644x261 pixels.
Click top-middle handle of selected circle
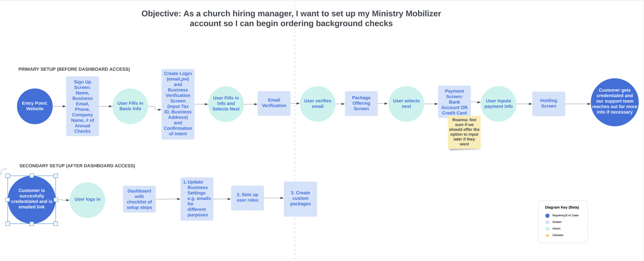click(32, 176)
